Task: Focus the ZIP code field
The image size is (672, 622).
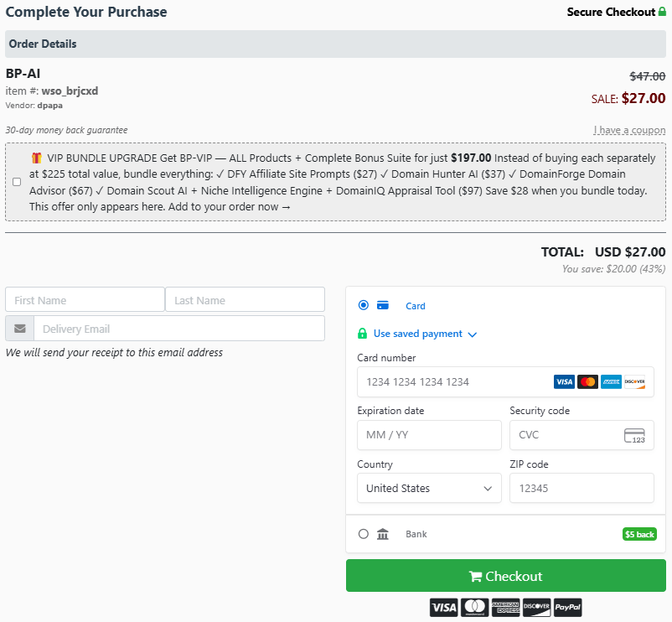Action: tap(582, 488)
